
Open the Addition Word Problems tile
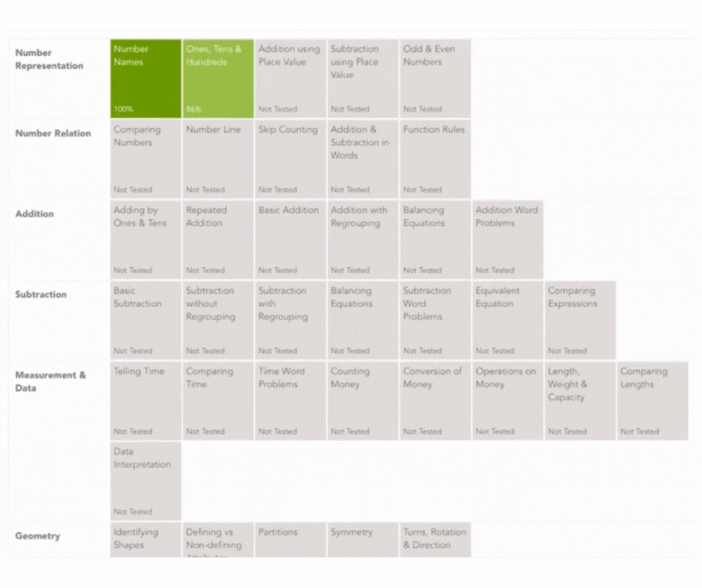pos(508,240)
